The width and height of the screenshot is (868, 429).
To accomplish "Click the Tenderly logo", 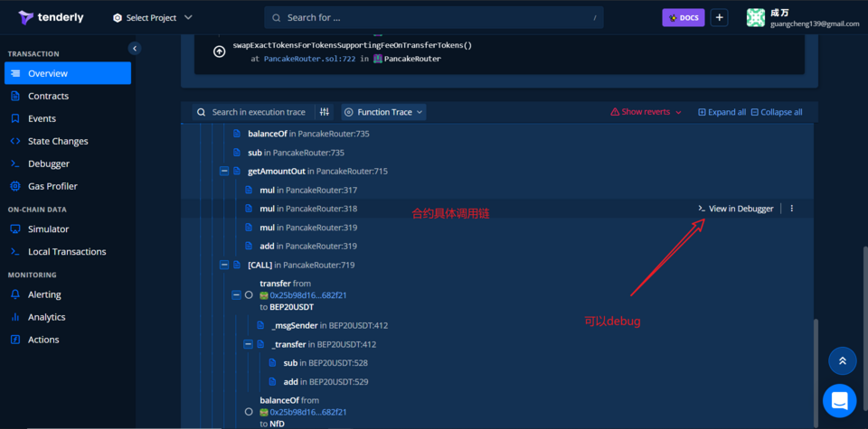I will 51,18.
